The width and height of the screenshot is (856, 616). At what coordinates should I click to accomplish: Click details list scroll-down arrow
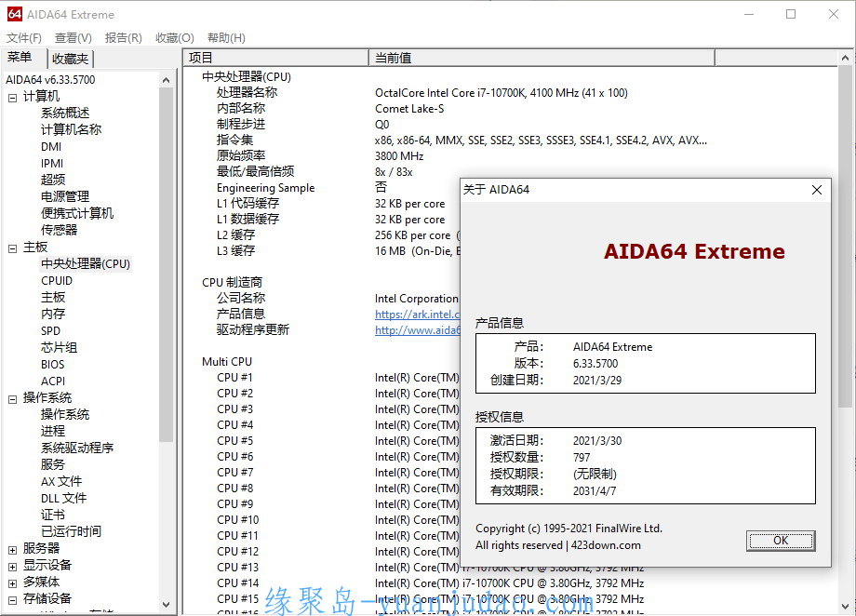point(845,606)
